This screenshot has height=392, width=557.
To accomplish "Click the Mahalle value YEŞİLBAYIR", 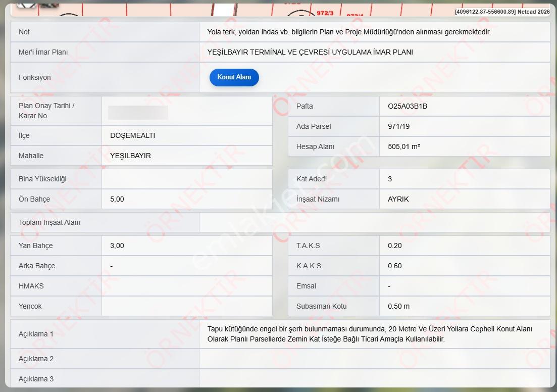I will [130, 156].
